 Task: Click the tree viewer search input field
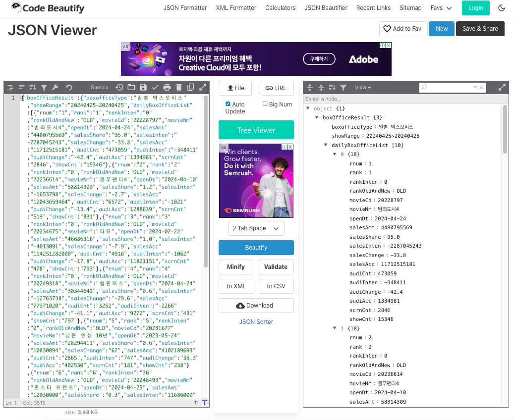pos(453,88)
